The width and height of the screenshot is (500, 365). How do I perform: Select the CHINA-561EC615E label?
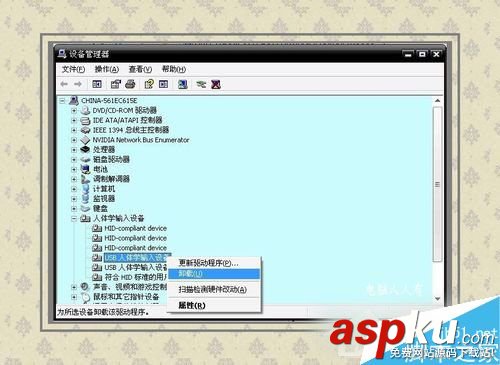(109, 100)
